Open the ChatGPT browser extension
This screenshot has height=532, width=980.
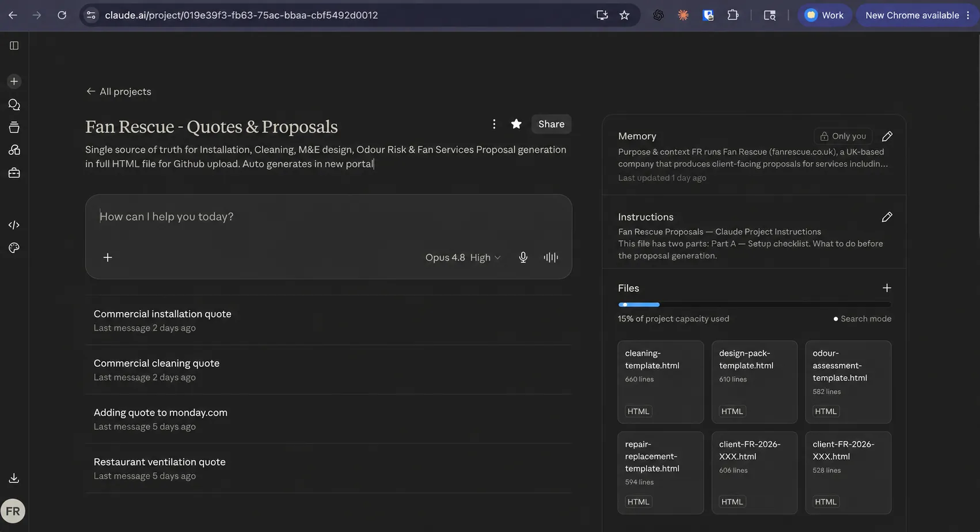(658, 15)
